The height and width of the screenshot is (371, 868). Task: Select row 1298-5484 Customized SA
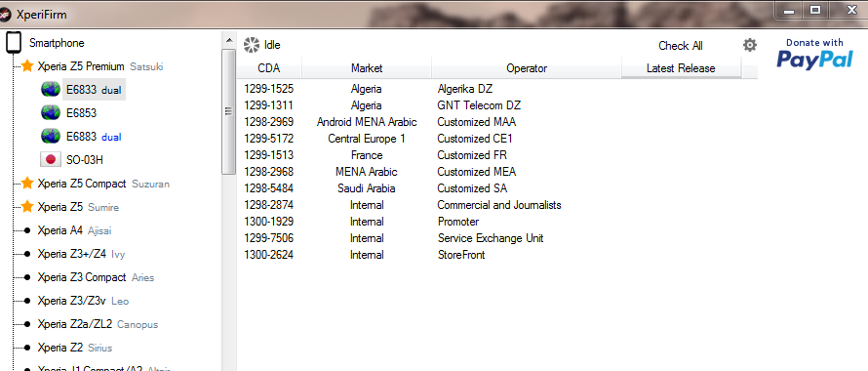pos(497,188)
